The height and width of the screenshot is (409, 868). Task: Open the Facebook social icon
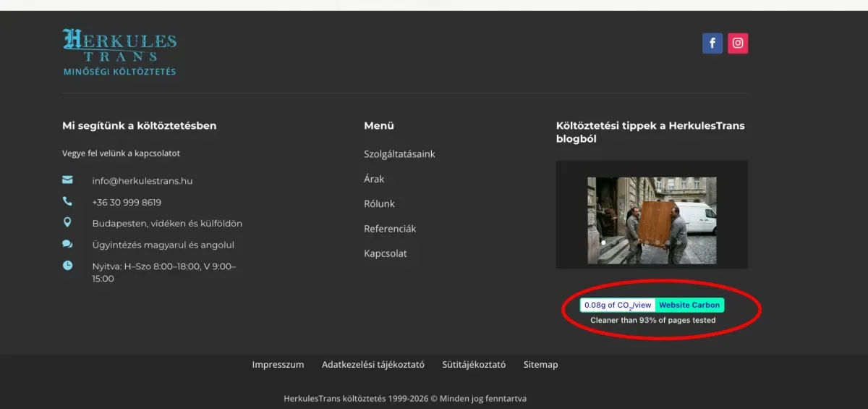point(712,43)
